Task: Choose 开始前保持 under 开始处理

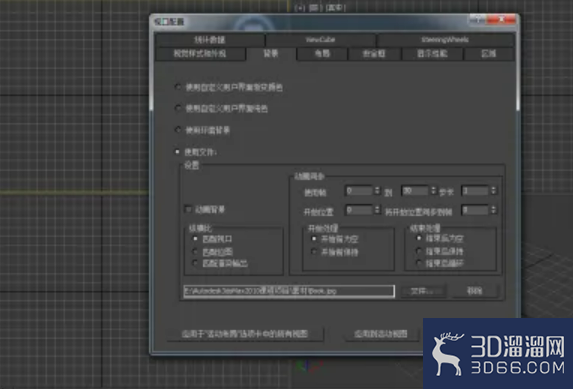Action: (314, 252)
